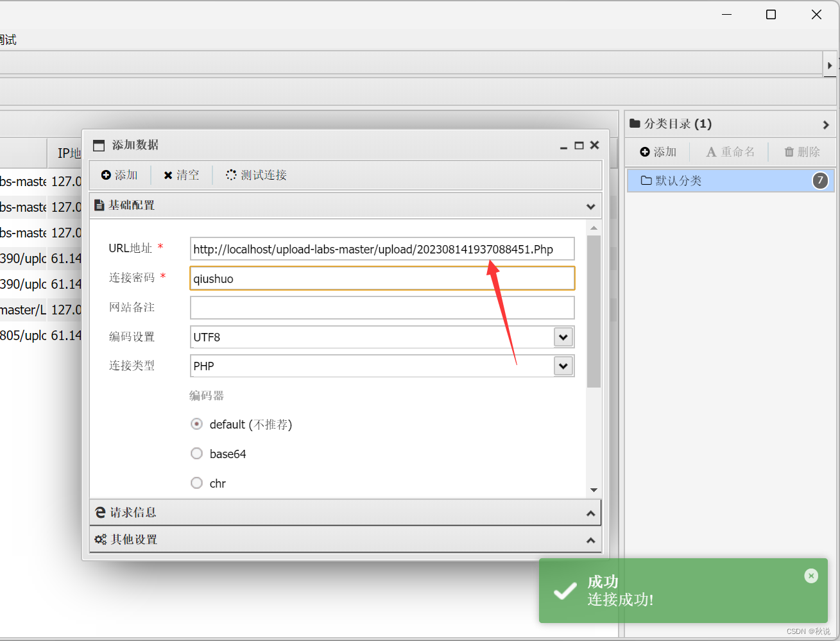Image resolution: width=840 pixels, height=641 pixels.
Task: Click the 添加 button in the dialog toolbar
Action: click(x=119, y=175)
